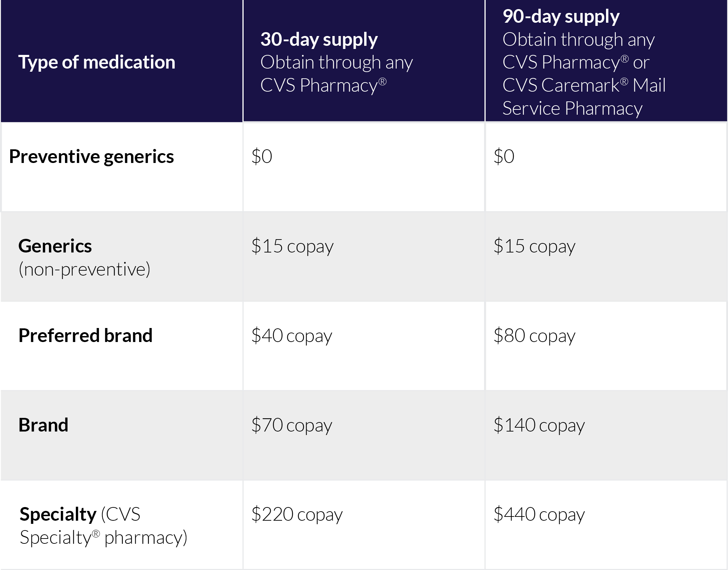Click the "$140 copay" cell
The width and height of the screenshot is (728, 570).
[539, 425]
